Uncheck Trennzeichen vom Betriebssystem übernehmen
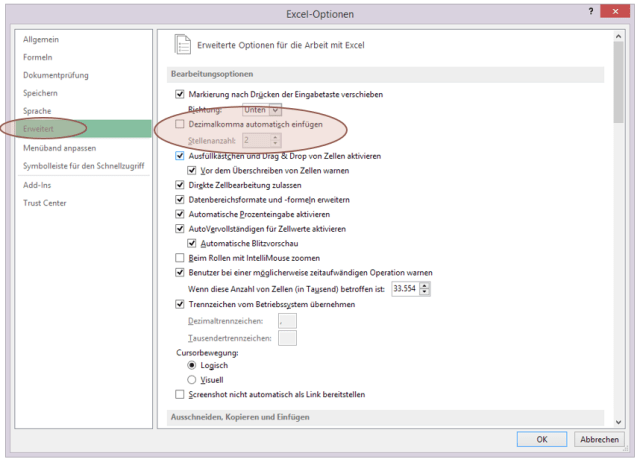 (180, 304)
